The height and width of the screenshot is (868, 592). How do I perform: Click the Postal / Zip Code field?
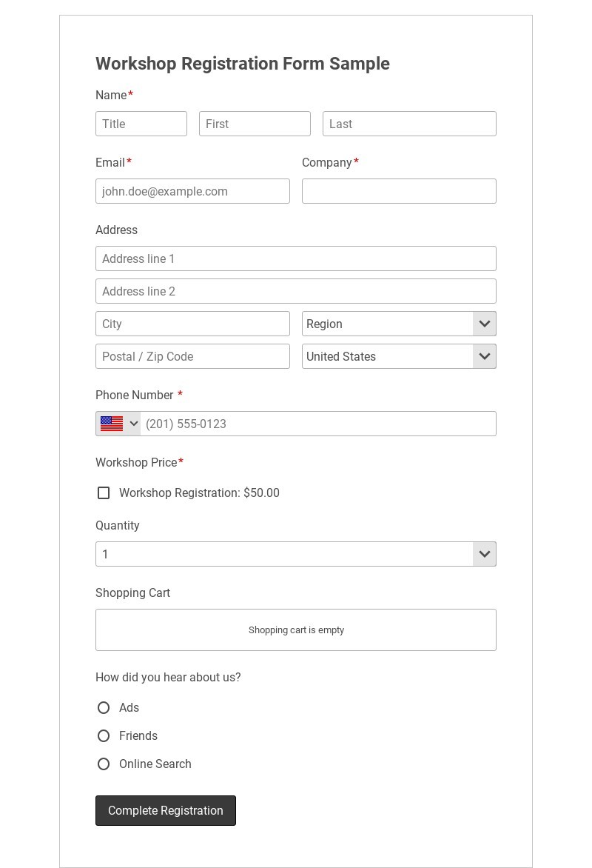tap(192, 356)
